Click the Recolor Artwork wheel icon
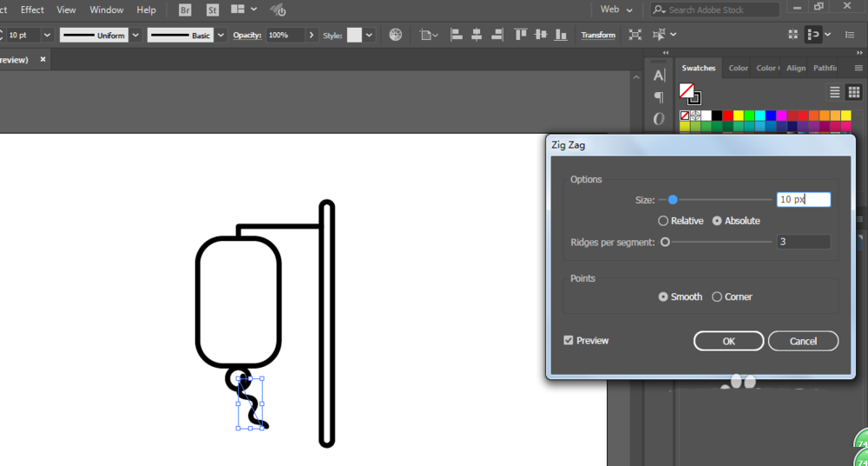The height and width of the screenshot is (466, 868). [395, 35]
